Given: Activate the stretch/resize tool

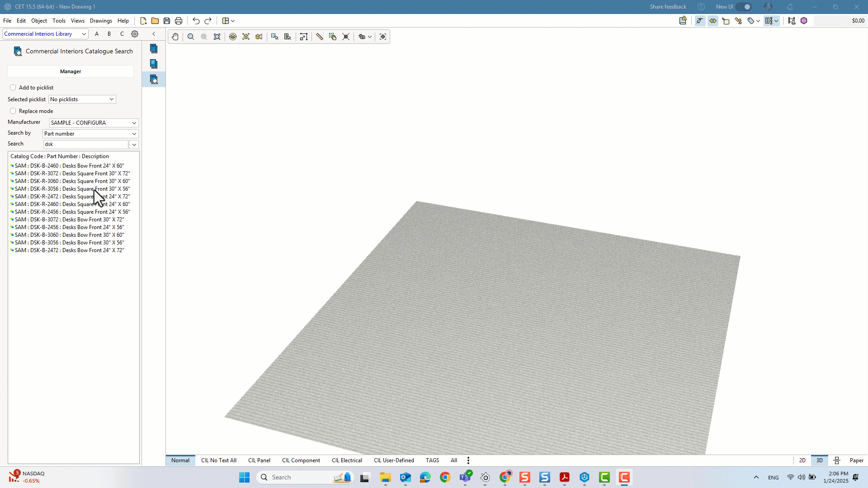Looking at the screenshot, I should click(304, 37).
